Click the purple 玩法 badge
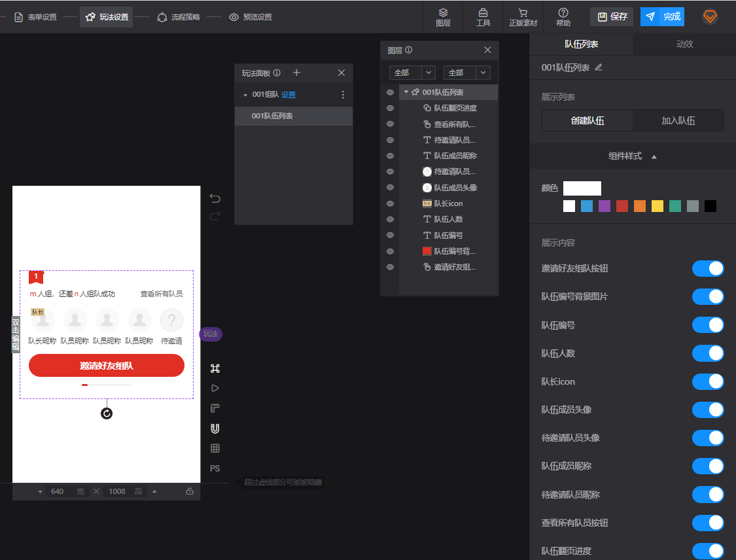Screen dimensions: 736x560 (x=211, y=334)
